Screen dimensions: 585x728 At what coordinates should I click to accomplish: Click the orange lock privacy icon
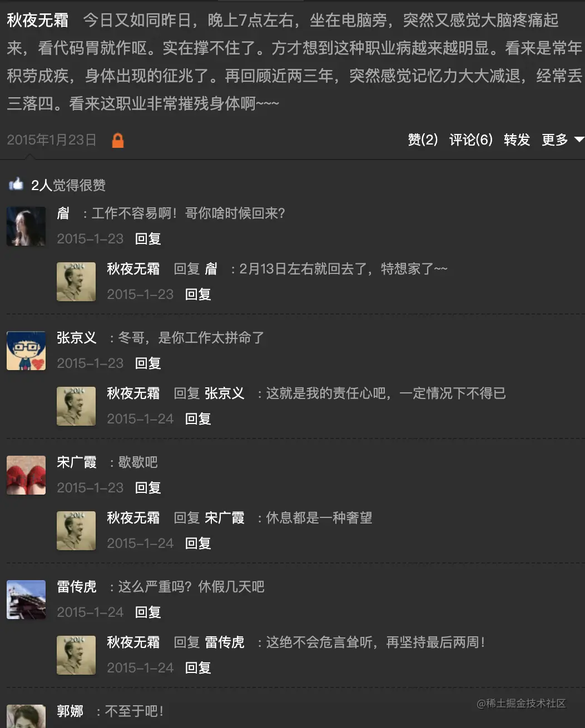click(118, 140)
